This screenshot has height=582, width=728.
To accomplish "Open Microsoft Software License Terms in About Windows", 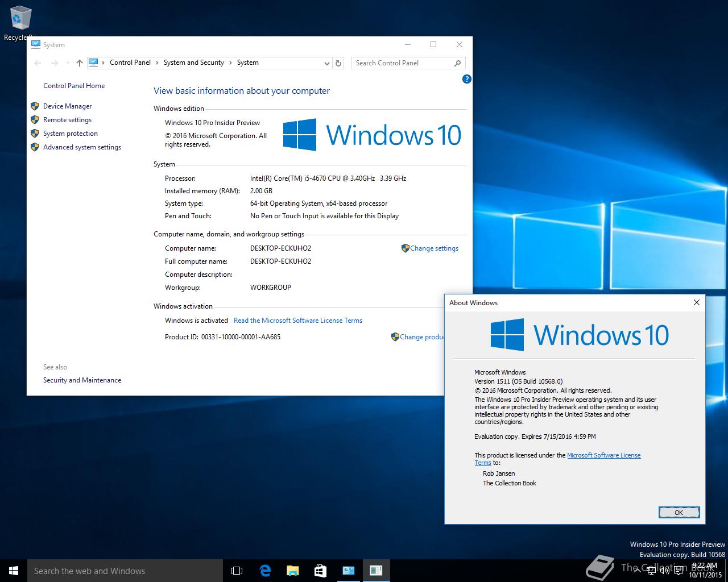I will [x=603, y=455].
